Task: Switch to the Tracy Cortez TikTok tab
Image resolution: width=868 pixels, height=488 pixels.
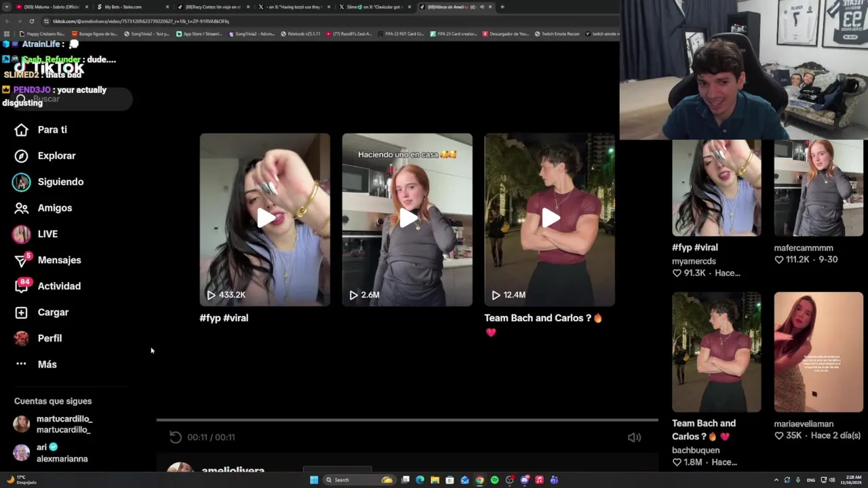Action: pyautogui.click(x=212, y=7)
